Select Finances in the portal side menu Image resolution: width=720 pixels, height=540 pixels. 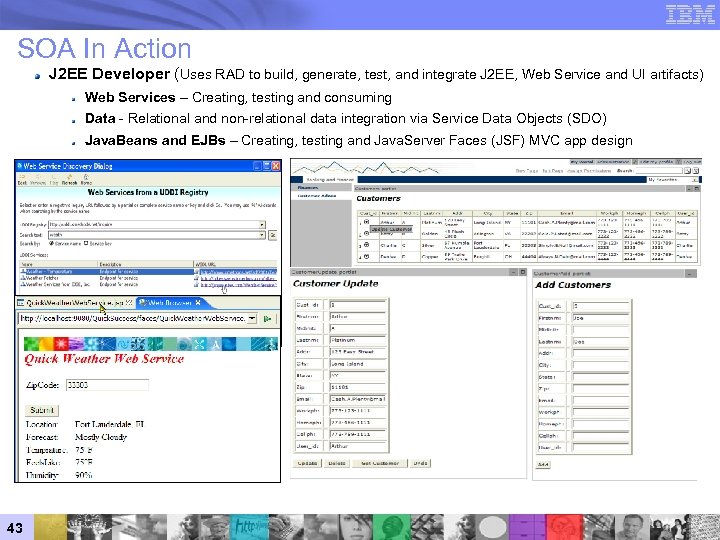pos(308,188)
